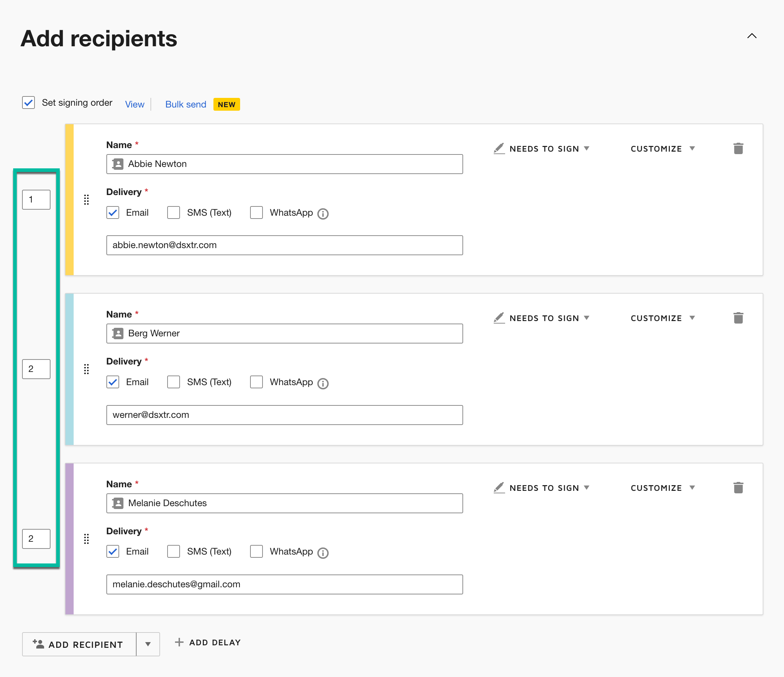
Task: Click the signature pen icon beside Abbie's Needs to Sign
Action: pos(499,148)
